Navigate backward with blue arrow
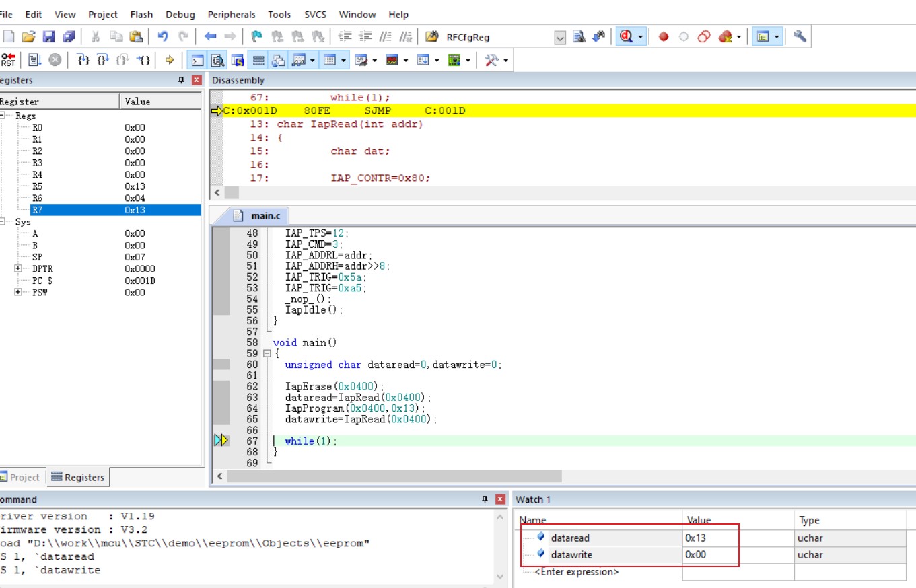This screenshot has height=588, width=916. pyautogui.click(x=210, y=36)
